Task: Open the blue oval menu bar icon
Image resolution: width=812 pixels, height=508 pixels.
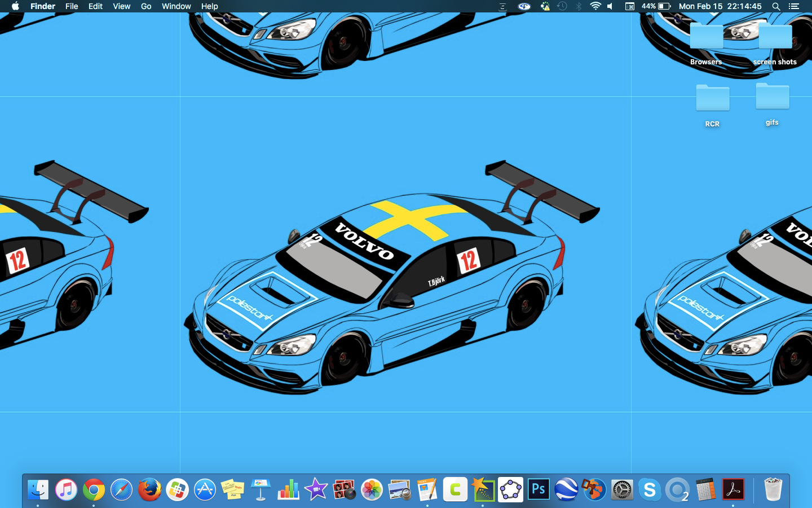Action: click(x=524, y=6)
